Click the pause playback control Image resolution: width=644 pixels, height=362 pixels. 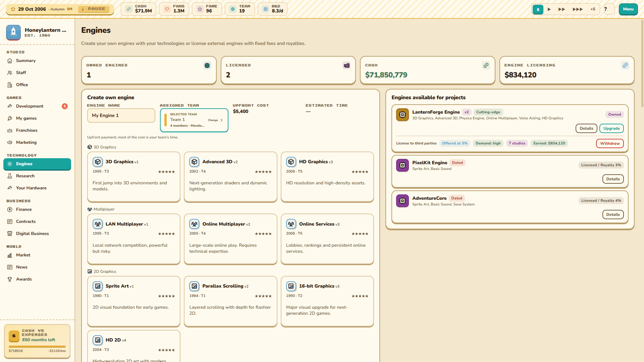538,9
